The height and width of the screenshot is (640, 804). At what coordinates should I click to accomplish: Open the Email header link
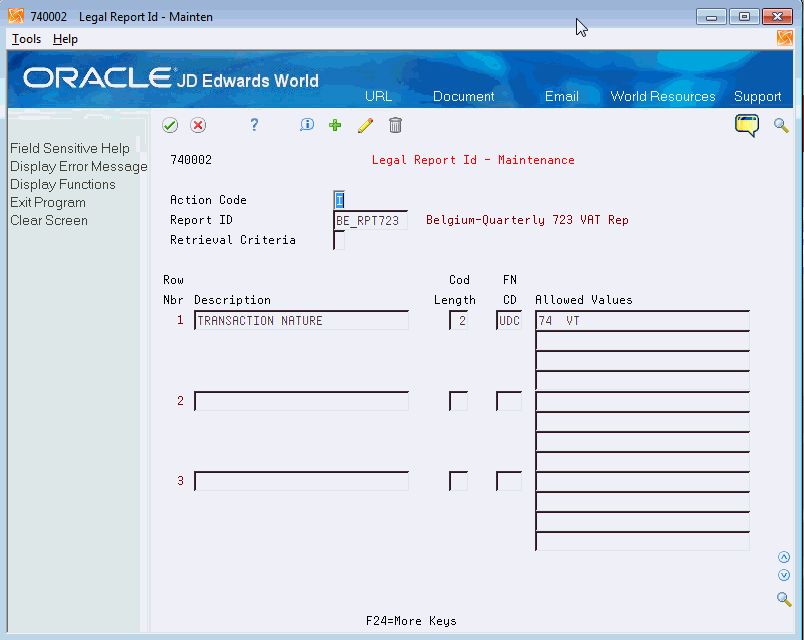tap(561, 96)
